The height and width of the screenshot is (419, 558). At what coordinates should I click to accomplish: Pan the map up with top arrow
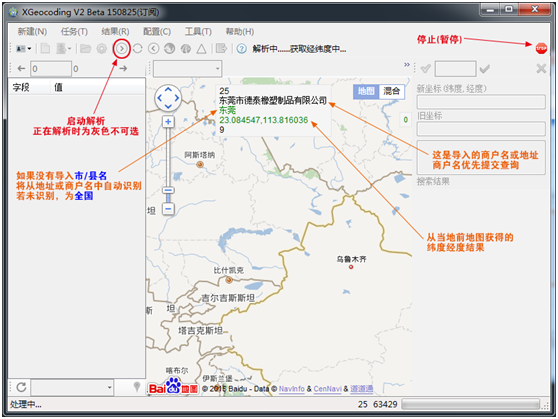tap(168, 89)
